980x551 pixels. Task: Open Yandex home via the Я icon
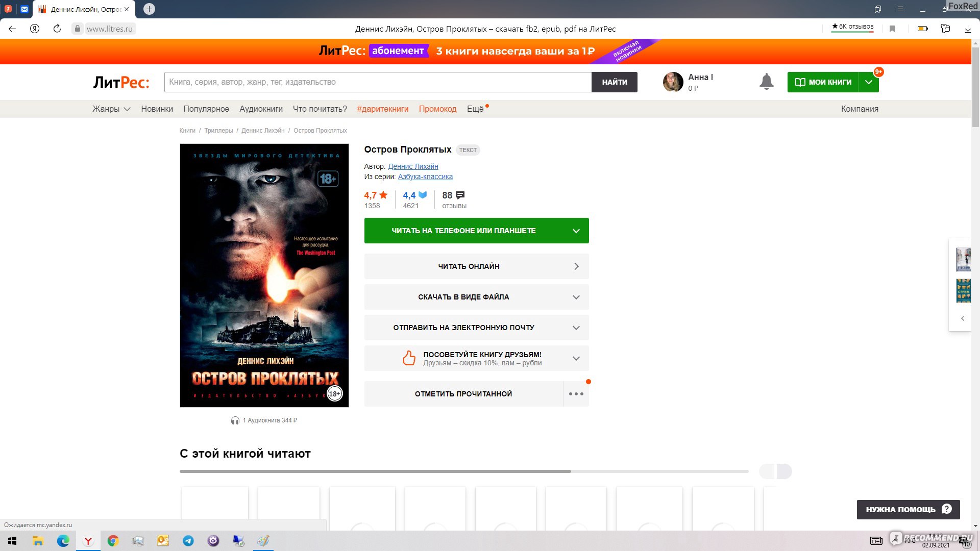[35, 29]
